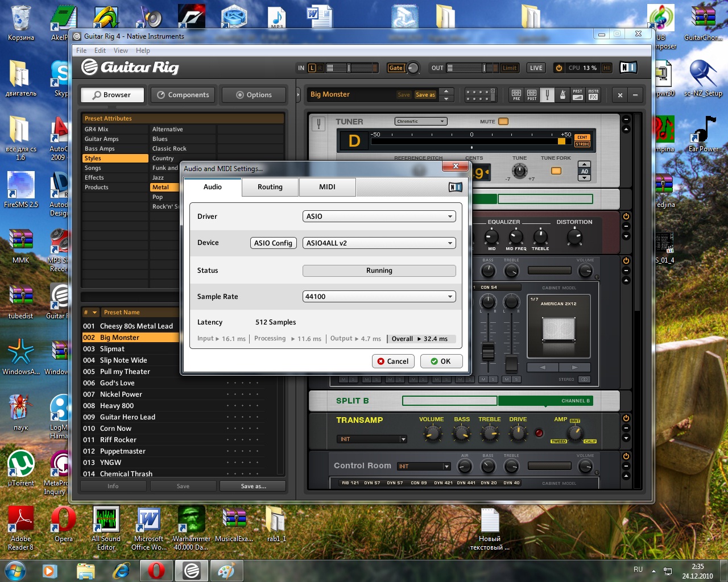728x582 pixels.
Task: Toggle LIVE view mode
Action: [x=536, y=68]
